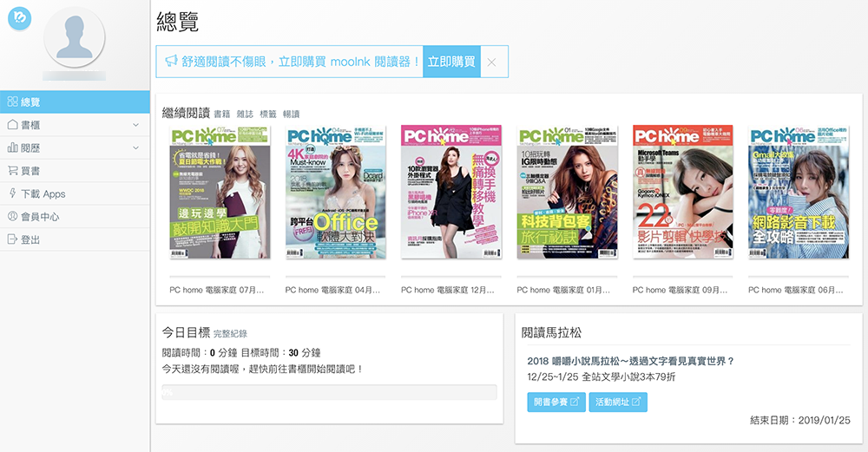Click the 登出 exit icon

tap(13, 239)
